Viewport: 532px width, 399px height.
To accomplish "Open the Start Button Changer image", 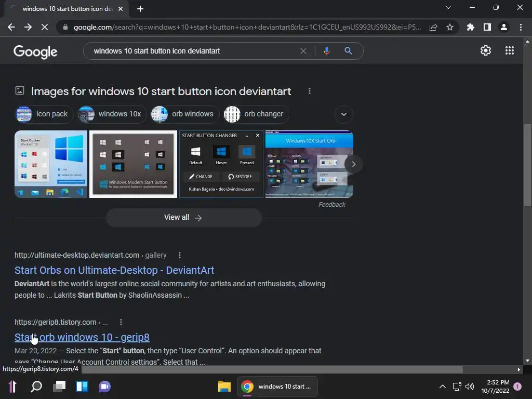I will click(x=221, y=164).
